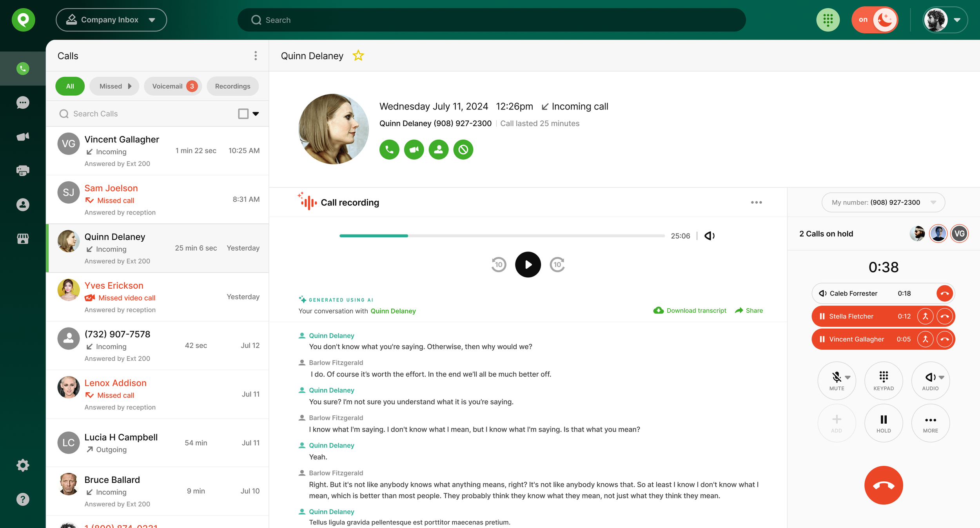Switch to the Recordings filter tab
Viewport: 980px width, 528px height.
(232, 86)
